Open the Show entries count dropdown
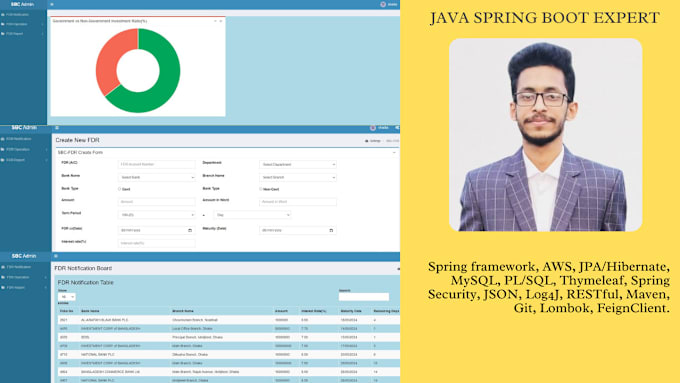This screenshot has width=680, height=383. [x=67, y=297]
